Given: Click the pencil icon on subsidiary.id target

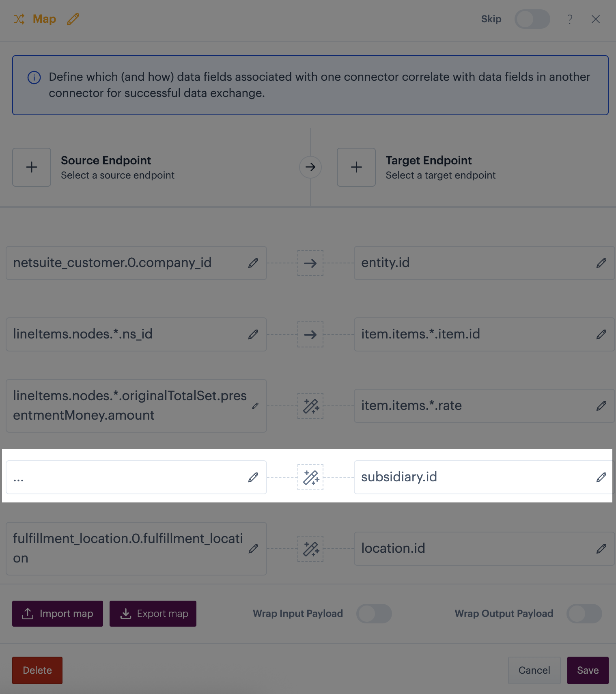Looking at the screenshot, I should coord(601,477).
